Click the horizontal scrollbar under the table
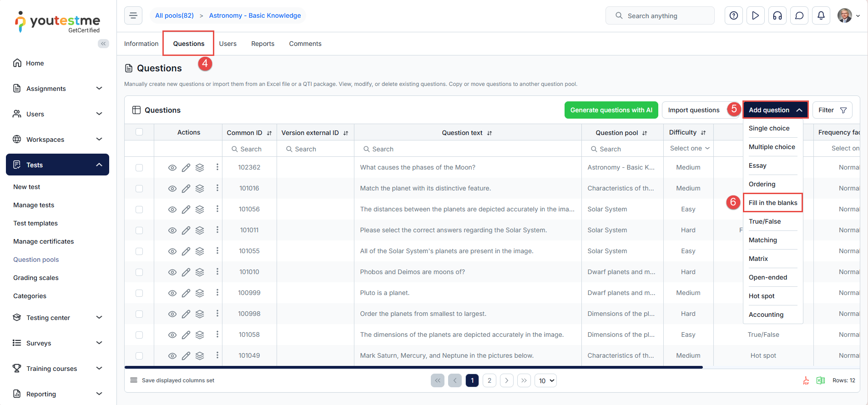Image resolution: width=868 pixels, height=405 pixels. click(413, 367)
